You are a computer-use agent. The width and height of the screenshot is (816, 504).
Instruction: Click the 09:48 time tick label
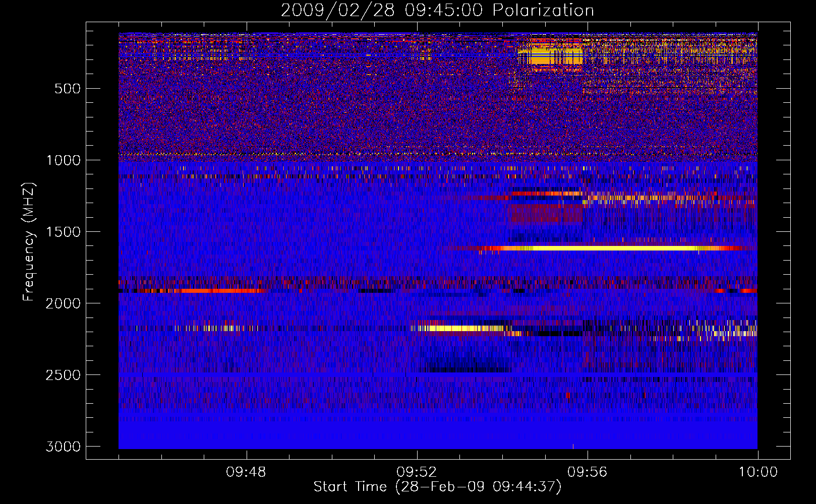click(x=246, y=472)
